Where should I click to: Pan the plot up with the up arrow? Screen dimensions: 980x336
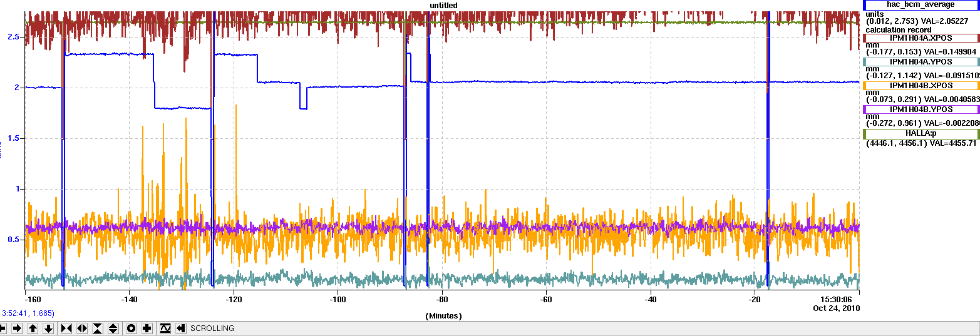point(33,328)
